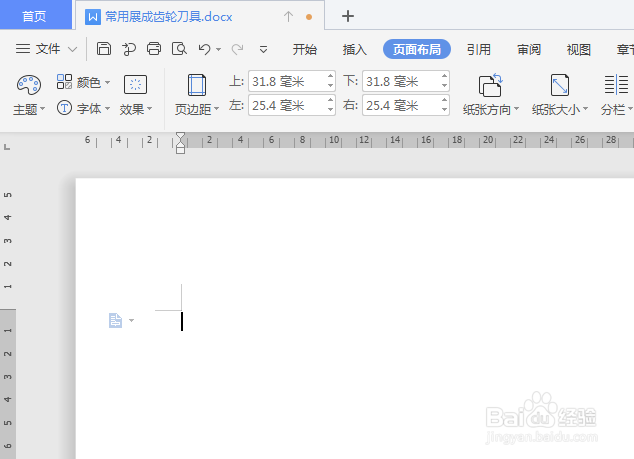The image size is (634, 459).
Task: Click the paragraph layout icon beside the cursor
Action: tap(115, 320)
